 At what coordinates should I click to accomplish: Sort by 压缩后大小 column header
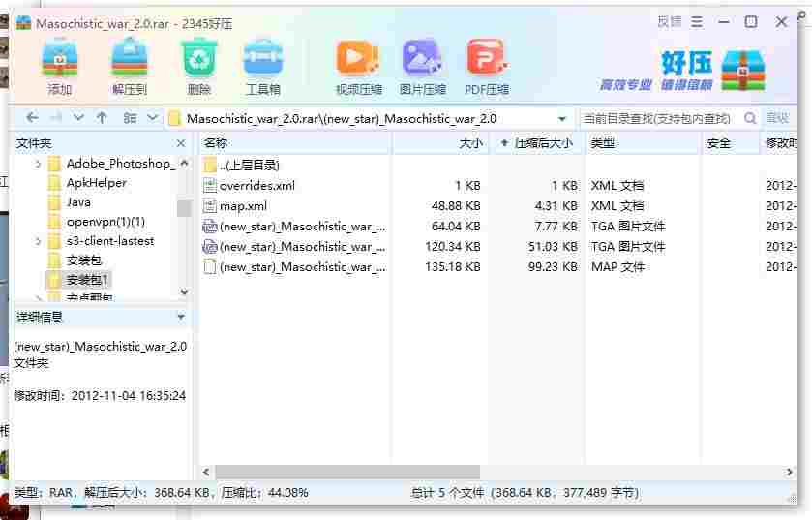(x=537, y=143)
